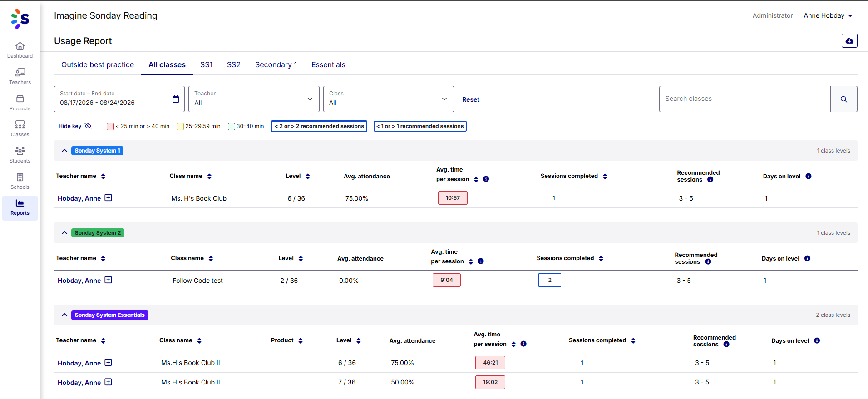Collapse the Sonday System Essentials section

pyautogui.click(x=64, y=315)
